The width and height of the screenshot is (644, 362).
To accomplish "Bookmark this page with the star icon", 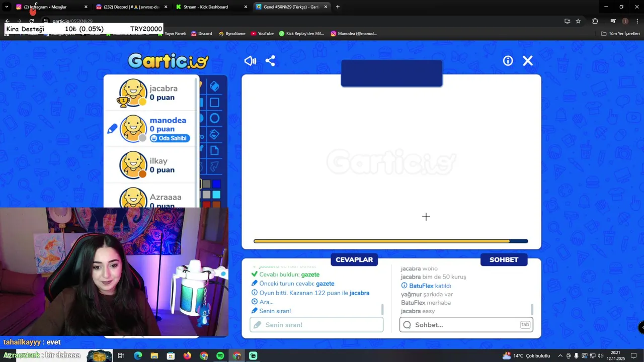I will pos(578,21).
